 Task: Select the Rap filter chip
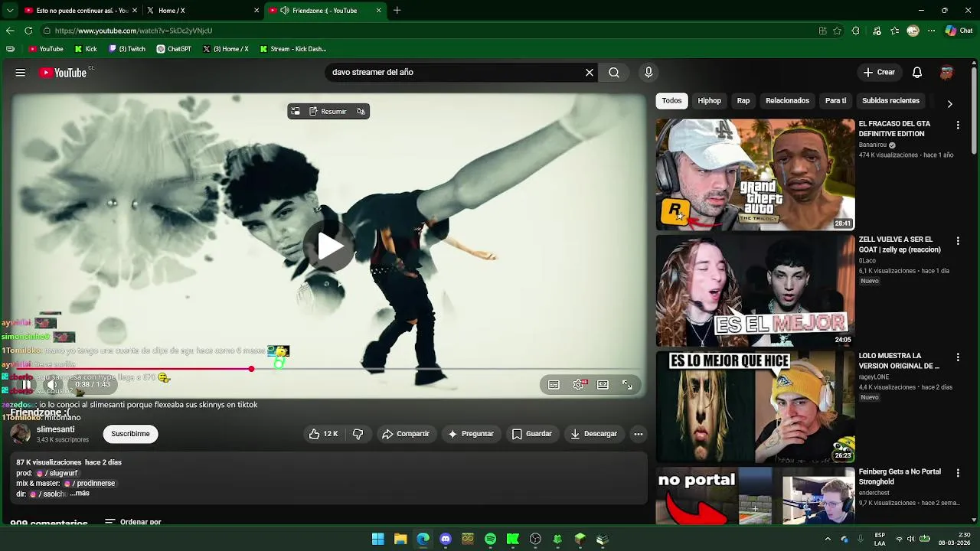(x=743, y=101)
